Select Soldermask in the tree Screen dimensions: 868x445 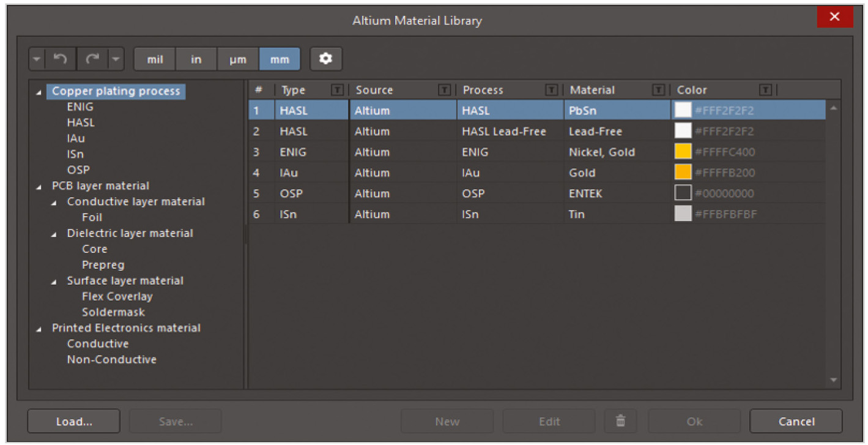113,312
